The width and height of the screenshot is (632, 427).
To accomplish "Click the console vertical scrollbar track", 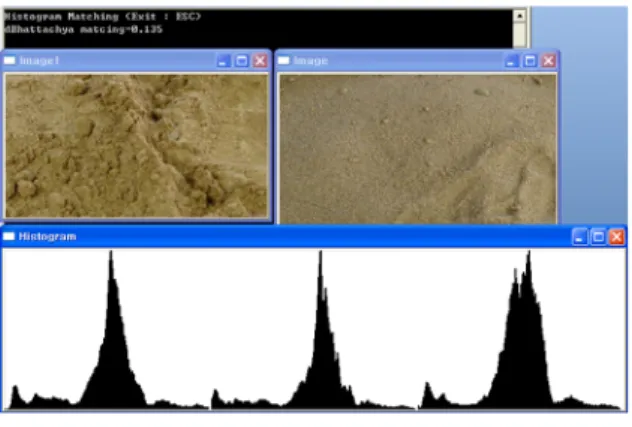I will 520,35.
